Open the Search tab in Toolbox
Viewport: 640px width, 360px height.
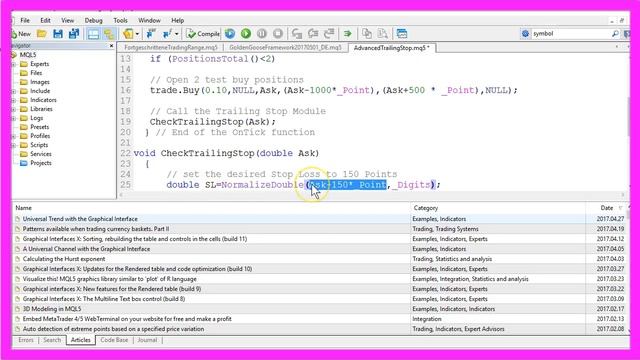click(52, 340)
